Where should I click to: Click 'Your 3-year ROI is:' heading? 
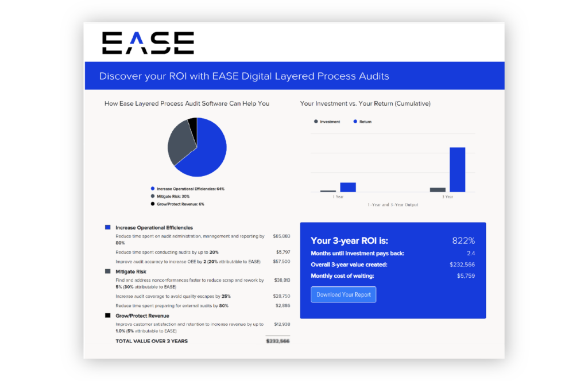350,240
